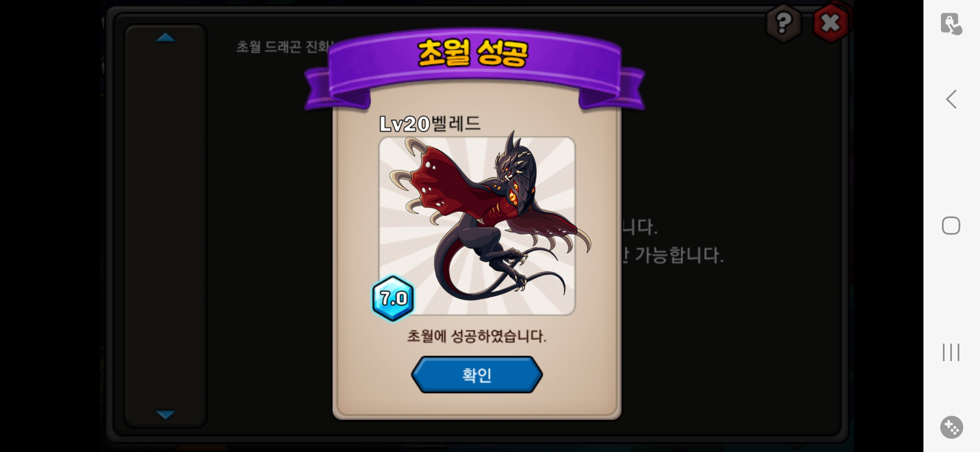The image size is (980, 452).
Task: Move the left list down with the blue arrow
Action: coord(165,414)
